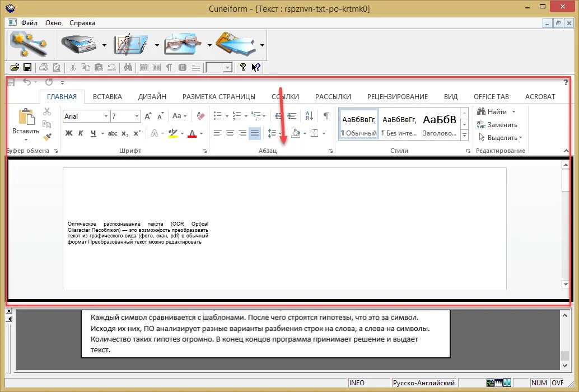The width and height of the screenshot is (579, 392).
Task: Increase paragraph indent icon
Action: click(292, 116)
